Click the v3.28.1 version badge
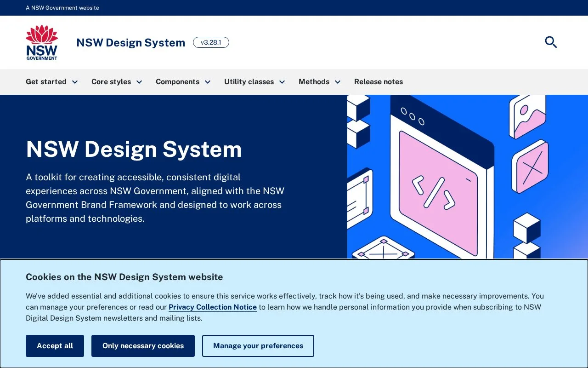The height and width of the screenshot is (368, 588). pyautogui.click(x=211, y=42)
